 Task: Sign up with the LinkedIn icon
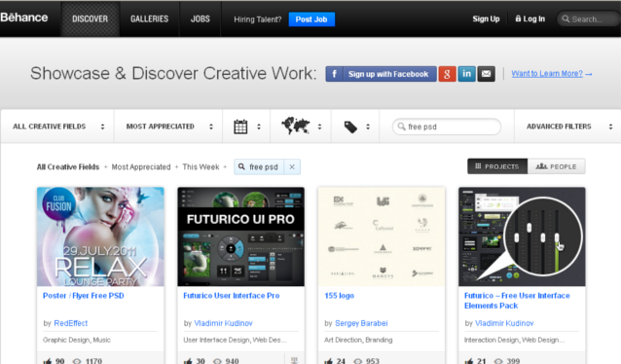(466, 74)
